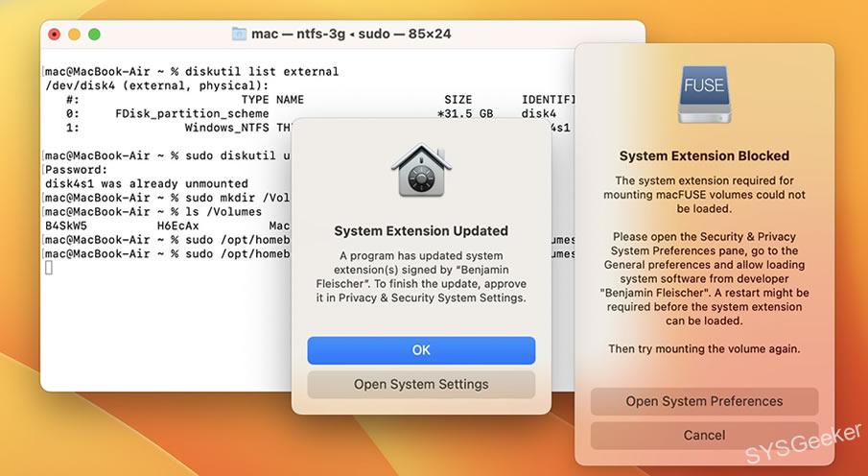Click the Terminal window title text
This screenshot has height=476, width=868.
click(x=351, y=34)
